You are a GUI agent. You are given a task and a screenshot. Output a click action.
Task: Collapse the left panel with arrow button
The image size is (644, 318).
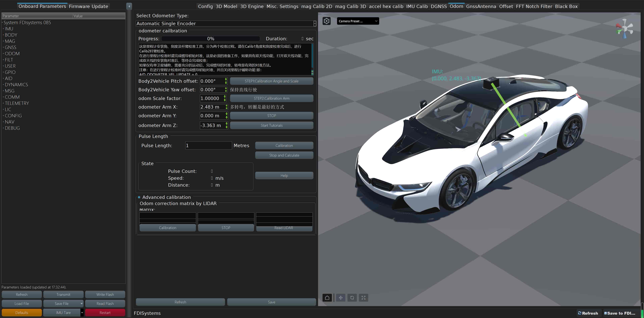[x=129, y=6]
